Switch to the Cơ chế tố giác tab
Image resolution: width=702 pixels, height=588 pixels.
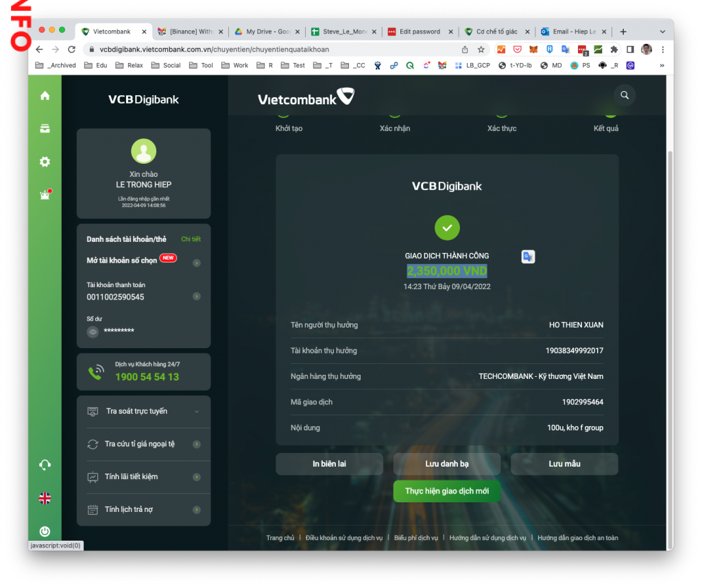[x=497, y=32]
